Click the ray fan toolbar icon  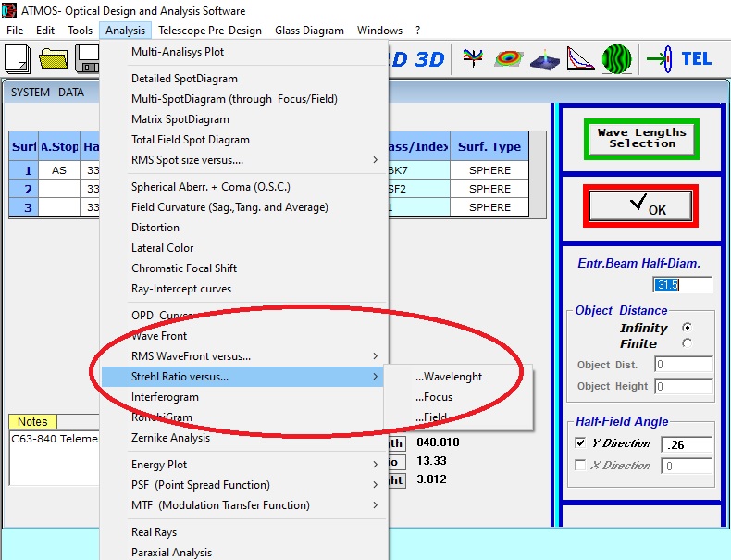[x=473, y=58]
